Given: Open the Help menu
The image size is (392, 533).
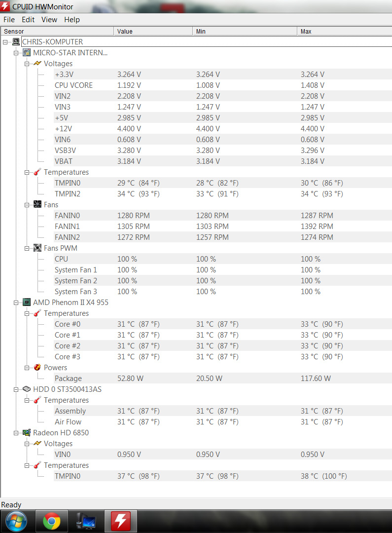Looking at the screenshot, I should 72,20.
